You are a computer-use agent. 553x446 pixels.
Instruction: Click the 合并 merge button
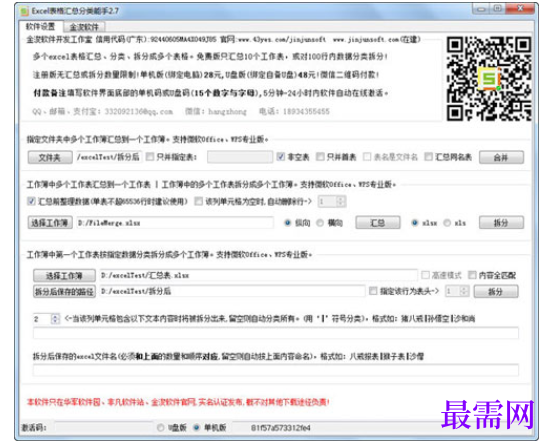point(501,158)
